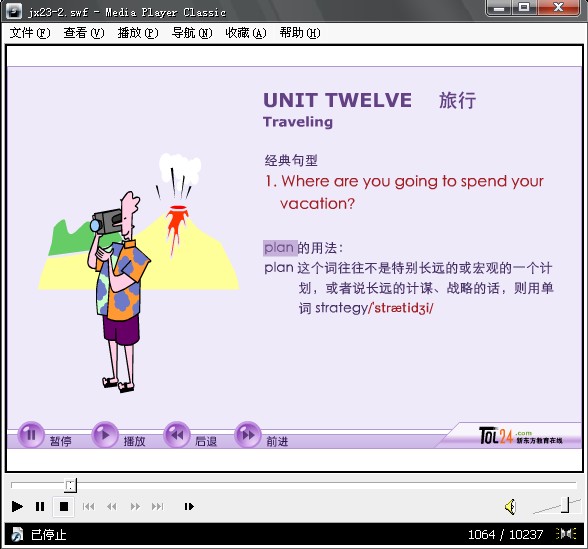
Task: Click the volume slider handle
Action: (565, 505)
